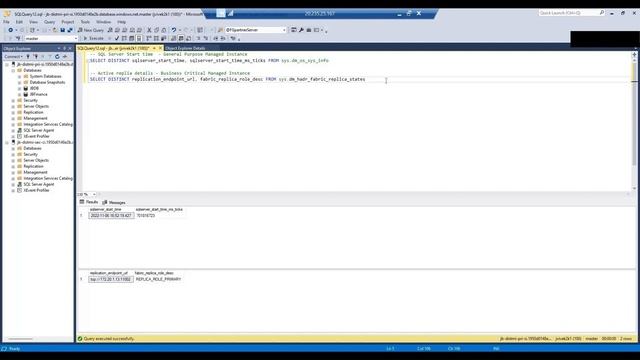Image resolution: width=640 pixels, height=360 pixels.
Task: Switch to the Object Explorer Details tab
Action: coord(185,48)
